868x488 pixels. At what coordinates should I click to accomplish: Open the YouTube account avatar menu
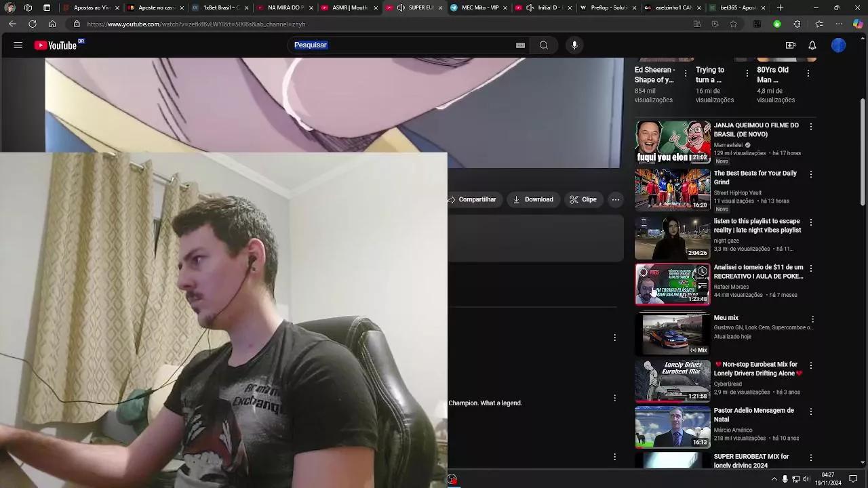(839, 45)
